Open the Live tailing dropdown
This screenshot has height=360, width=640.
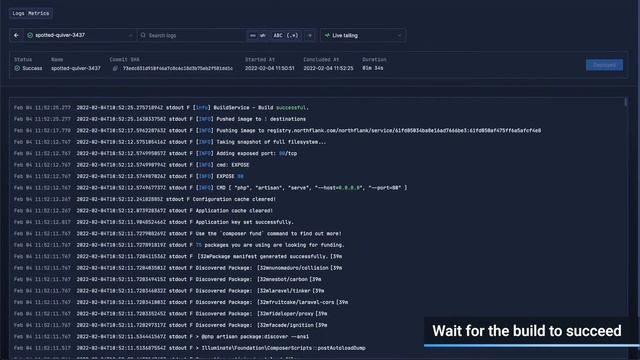coord(363,36)
